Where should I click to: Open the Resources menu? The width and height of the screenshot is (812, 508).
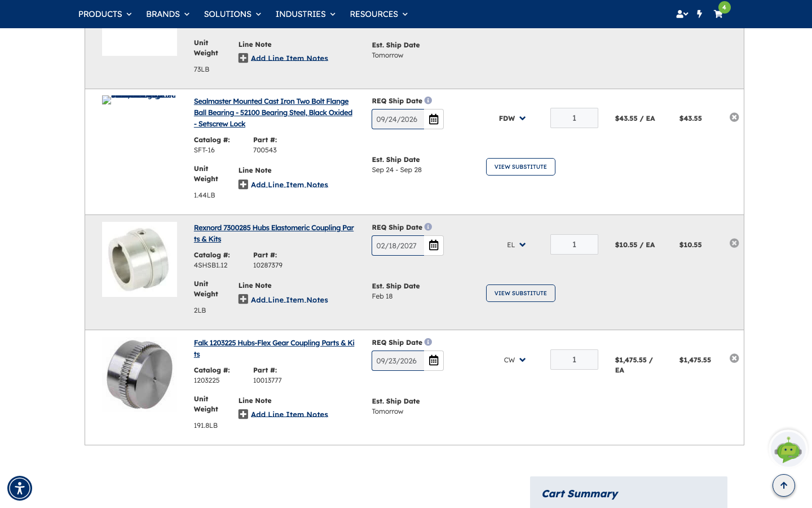tap(378, 14)
